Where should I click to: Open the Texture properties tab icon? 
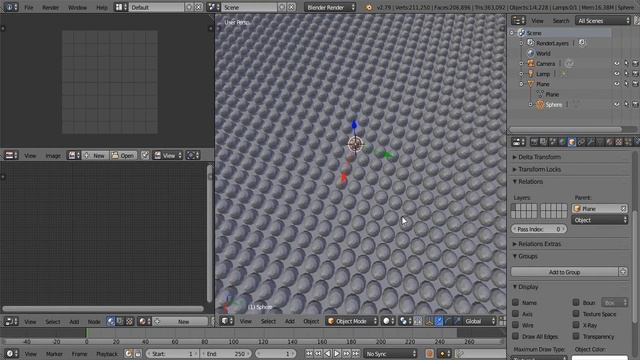(619, 142)
